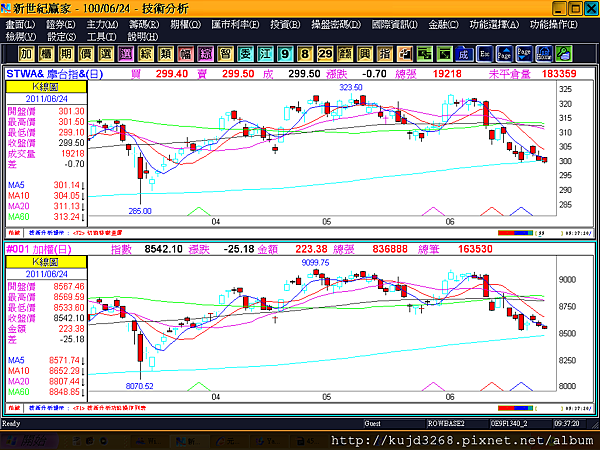The image size is (600, 450).
Task: Open the 設定(S) menu
Action: tap(61, 37)
